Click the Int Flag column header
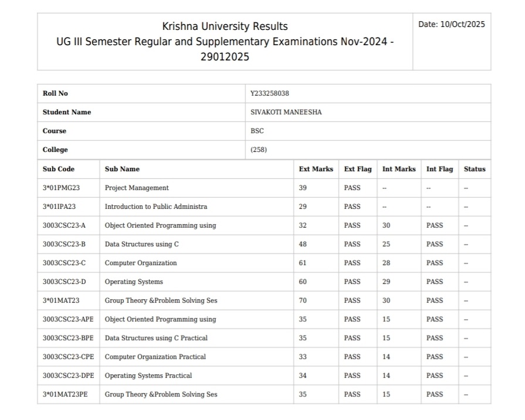 coord(439,169)
